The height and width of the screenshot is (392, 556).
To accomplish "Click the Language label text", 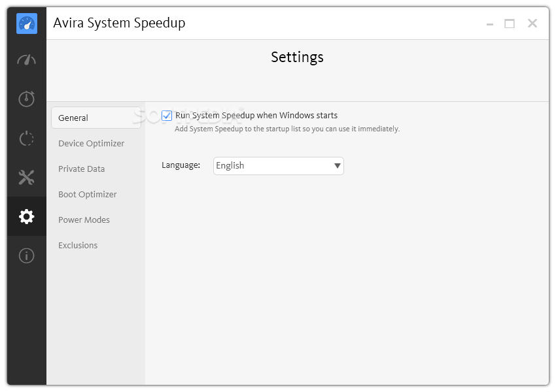I will coord(181,165).
